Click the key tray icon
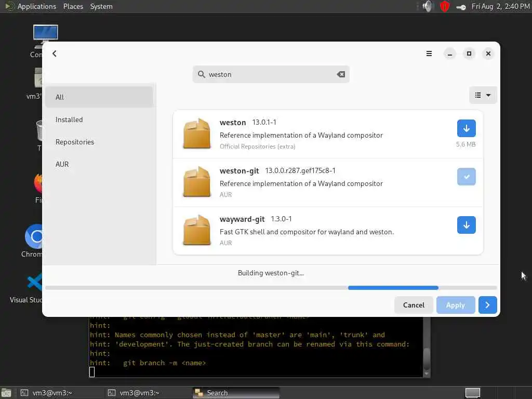This screenshot has width=532, height=399. point(461,7)
